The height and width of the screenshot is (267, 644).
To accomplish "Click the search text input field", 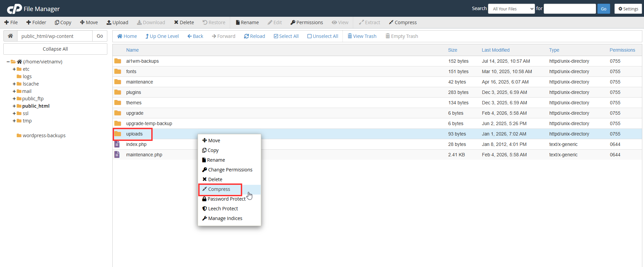I will point(570,9).
